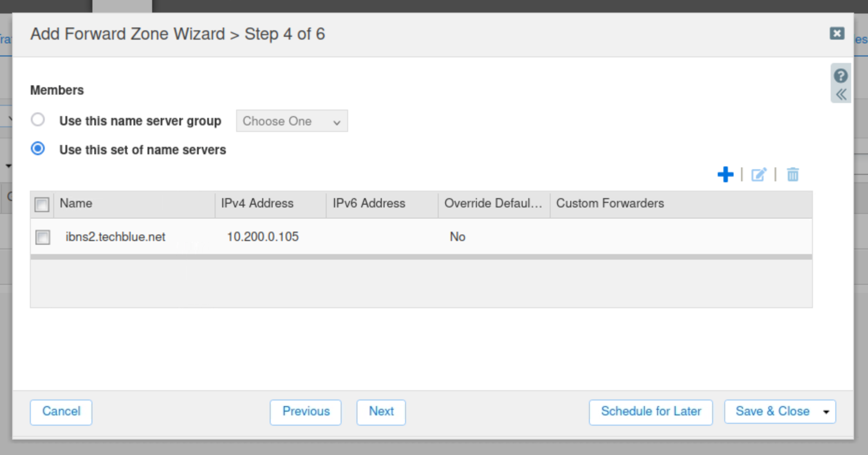Image resolution: width=868 pixels, height=455 pixels.
Task: Toggle the select-all checkbox in table header
Action: click(42, 204)
